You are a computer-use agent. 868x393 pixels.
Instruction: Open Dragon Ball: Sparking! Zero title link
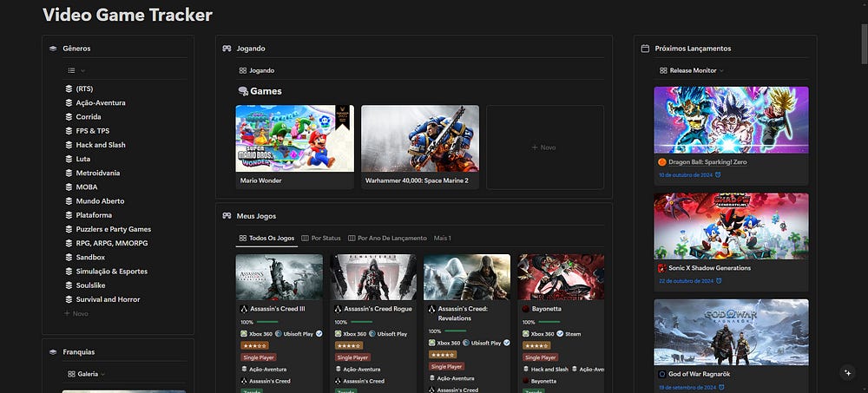pyautogui.click(x=707, y=162)
